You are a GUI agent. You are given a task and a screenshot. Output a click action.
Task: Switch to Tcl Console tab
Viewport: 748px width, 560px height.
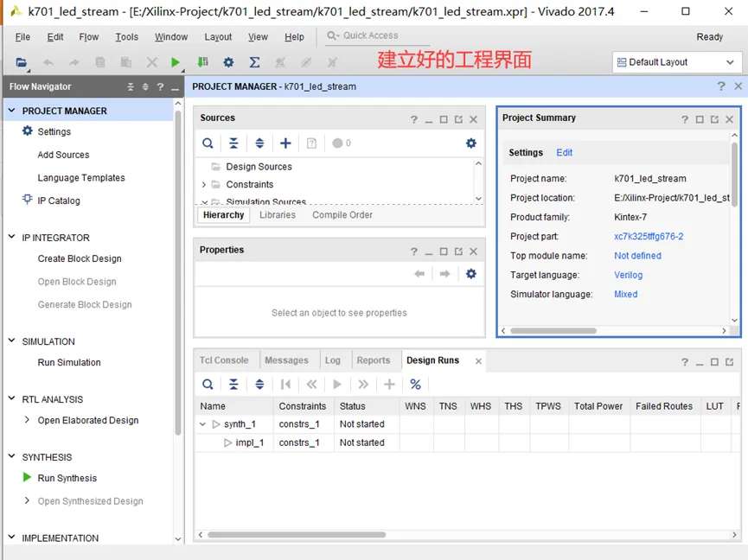point(224,360)
